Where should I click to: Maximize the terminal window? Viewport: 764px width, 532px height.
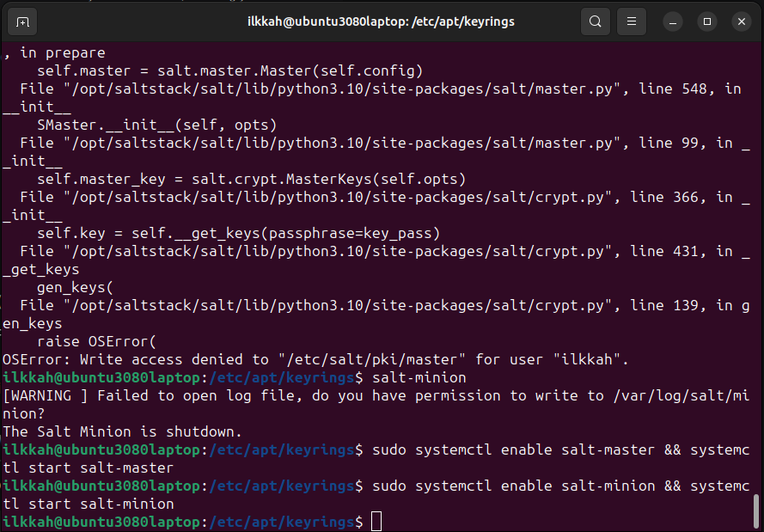[707, 21]
